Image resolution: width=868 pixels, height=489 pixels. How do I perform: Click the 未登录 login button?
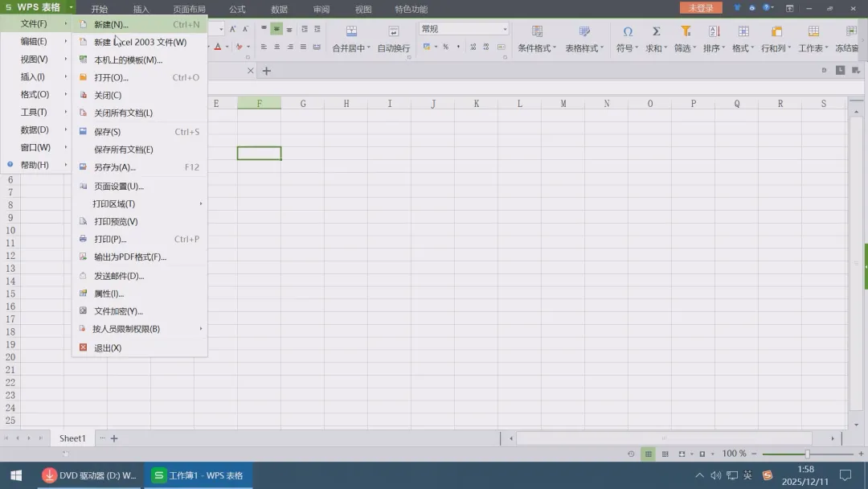click(701, 8)
